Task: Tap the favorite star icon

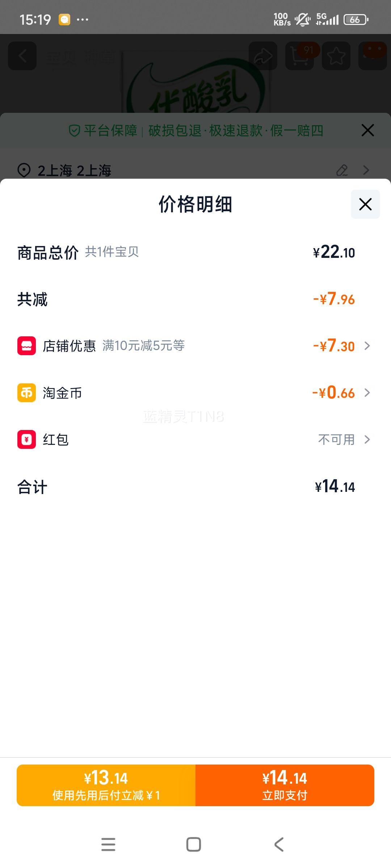Action: point(336,56)
